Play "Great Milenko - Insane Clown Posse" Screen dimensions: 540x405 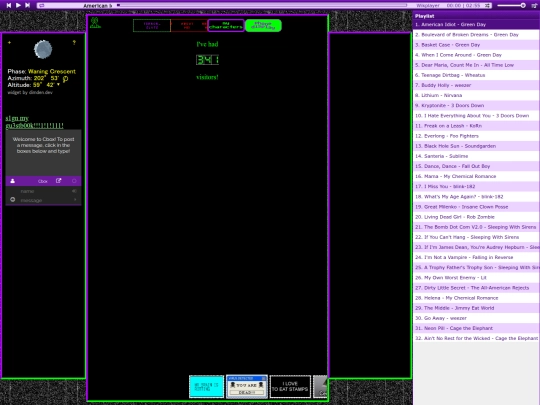476,207
